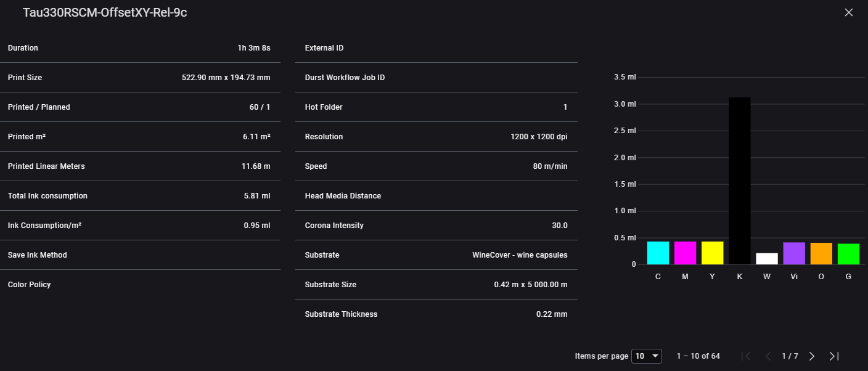Image resolution: width=868 pixels, height=371 pixels.
Task: Click the magenta M ink bar
Action: pyautogui.click(x=685, y=253)
